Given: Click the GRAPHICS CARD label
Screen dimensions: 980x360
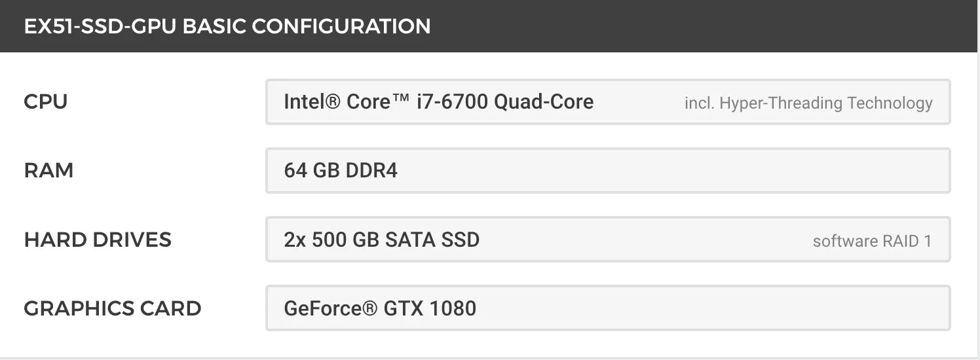Looking at the screenshot, I should [113, 308].
